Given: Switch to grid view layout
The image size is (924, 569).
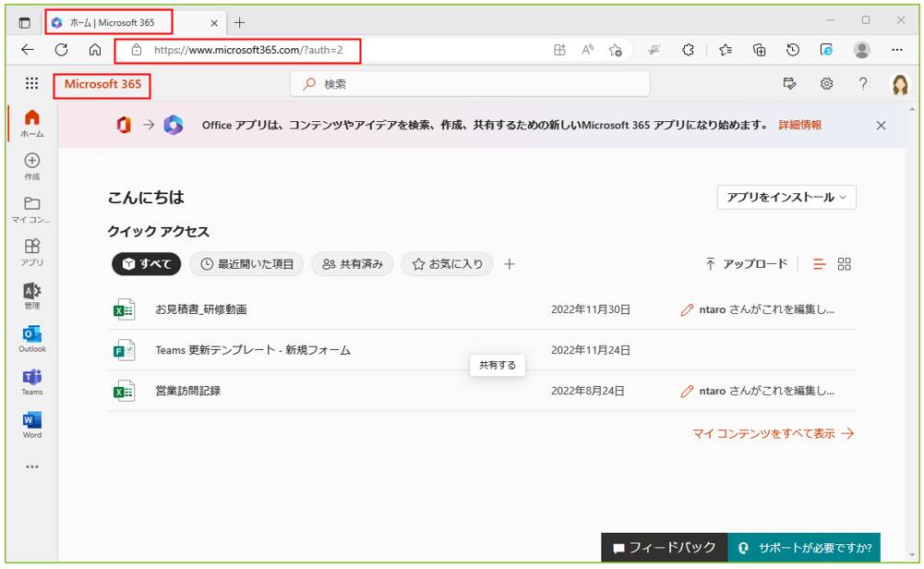Looking at the screenshot, I should [x=845, y=264].
